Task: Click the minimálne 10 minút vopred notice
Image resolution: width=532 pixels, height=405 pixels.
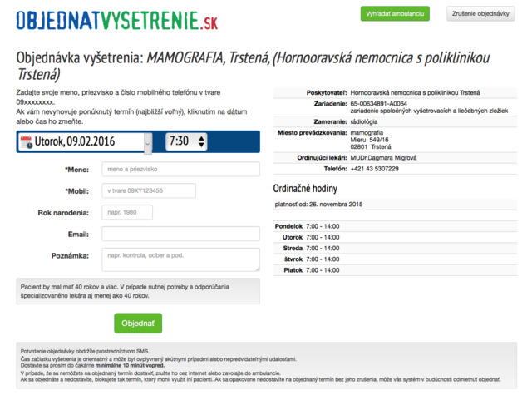Action: click(x=130, y=366)
